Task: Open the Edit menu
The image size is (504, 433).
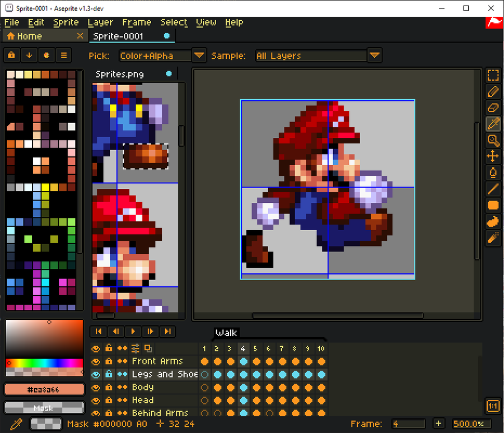Action: click(x=36, y=22)
